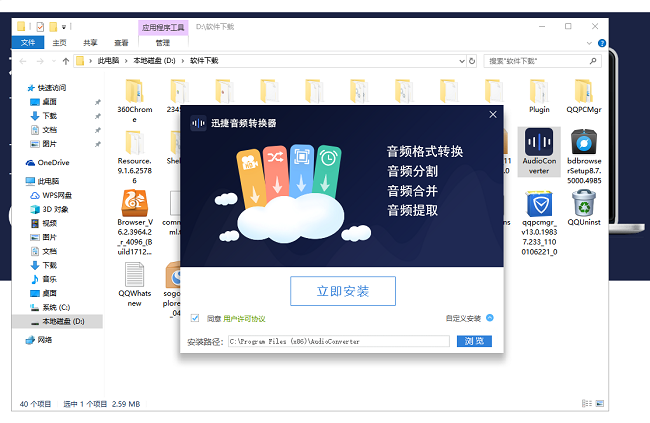Open 图片 under 快速访问
Viewport: 650px width, 423px height.
coord(49,144)
